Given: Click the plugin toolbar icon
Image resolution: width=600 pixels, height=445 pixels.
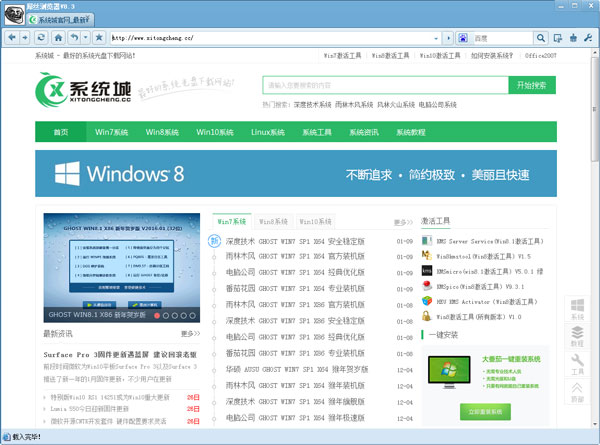Looking at the screenshot, I should pyautogui.click(x=573, y=38).
